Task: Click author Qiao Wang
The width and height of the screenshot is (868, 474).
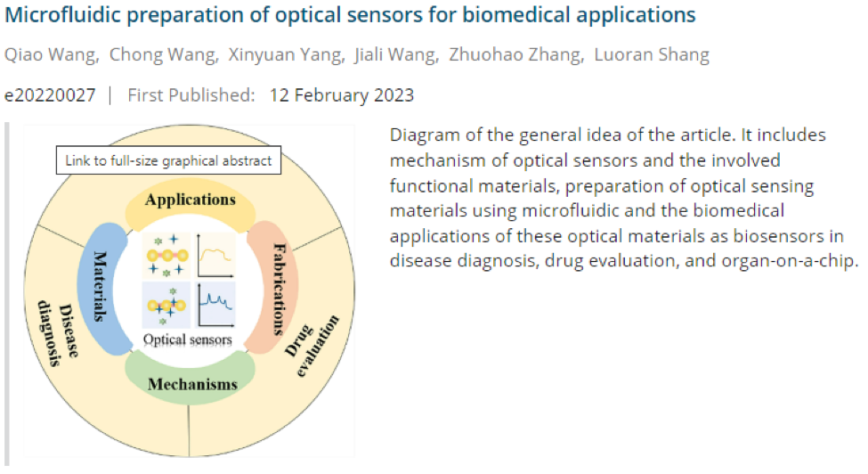Action: click(x=50, y=55)
